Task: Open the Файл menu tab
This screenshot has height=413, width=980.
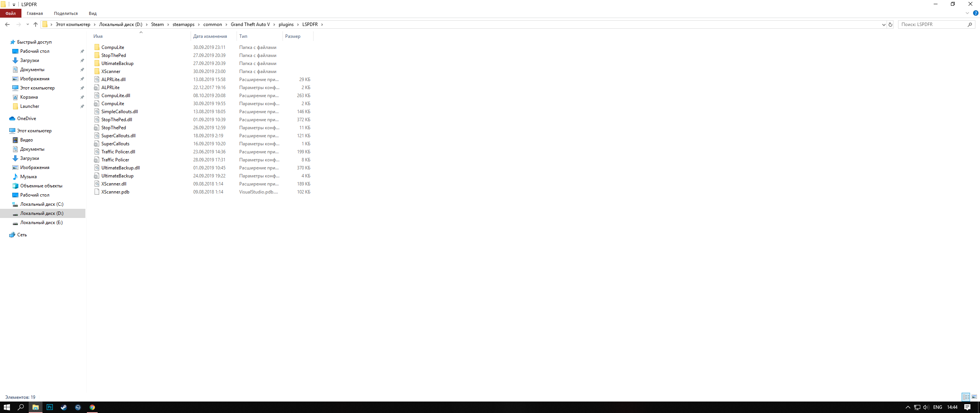Action: (x=10, y=13)
